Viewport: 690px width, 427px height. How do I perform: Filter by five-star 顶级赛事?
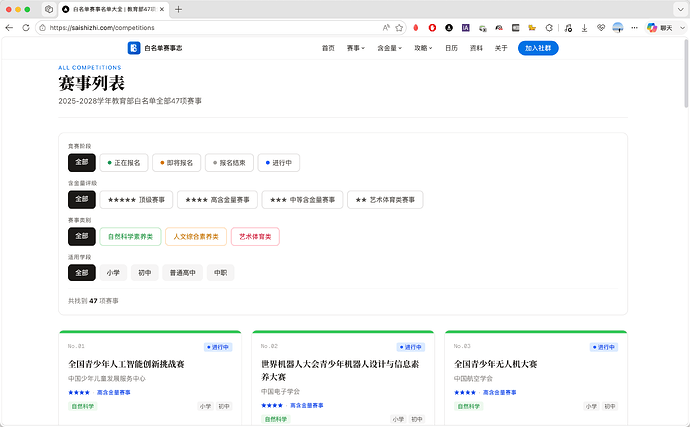(136, 199)
